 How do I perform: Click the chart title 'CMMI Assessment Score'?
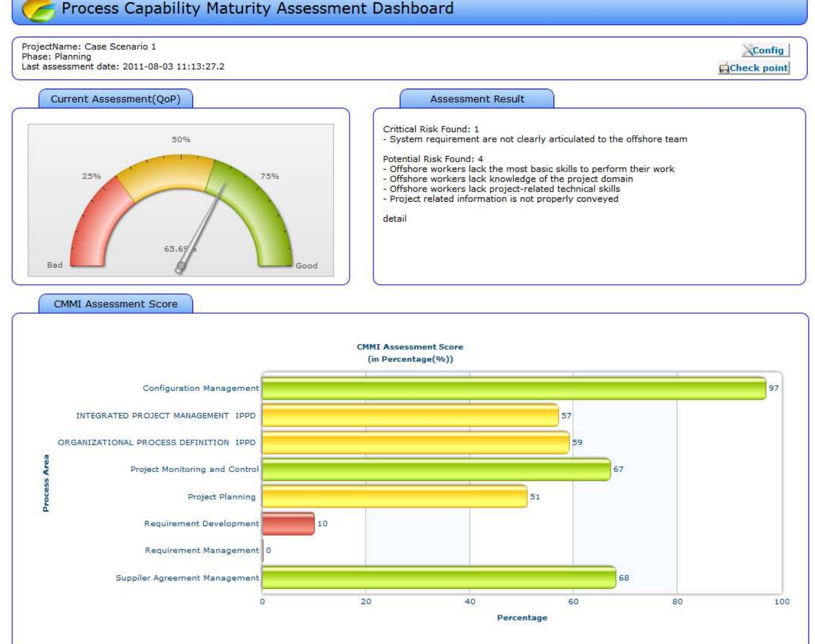click(410, 347)
